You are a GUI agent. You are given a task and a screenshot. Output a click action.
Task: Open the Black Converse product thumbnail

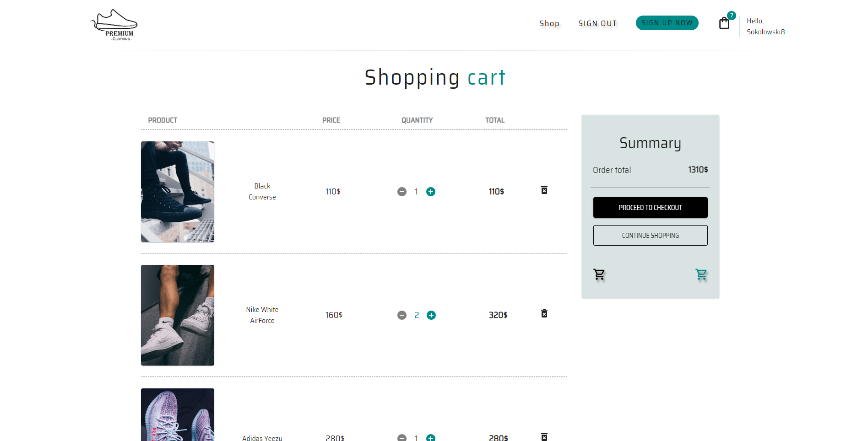pos(177,191)
